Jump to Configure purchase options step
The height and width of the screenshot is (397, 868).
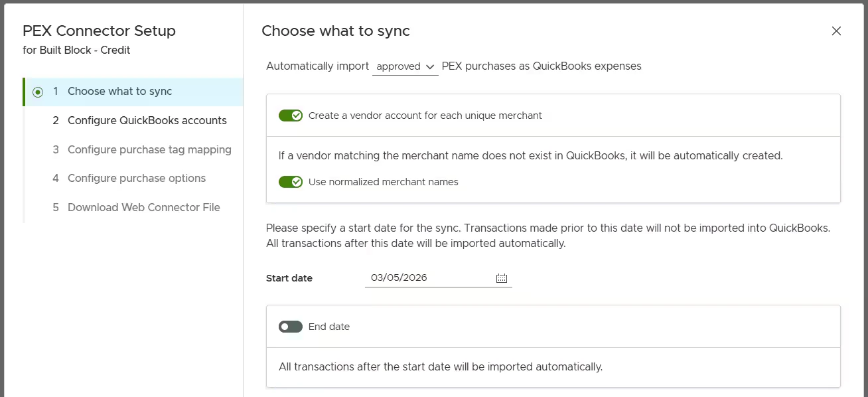coord(137,178)
